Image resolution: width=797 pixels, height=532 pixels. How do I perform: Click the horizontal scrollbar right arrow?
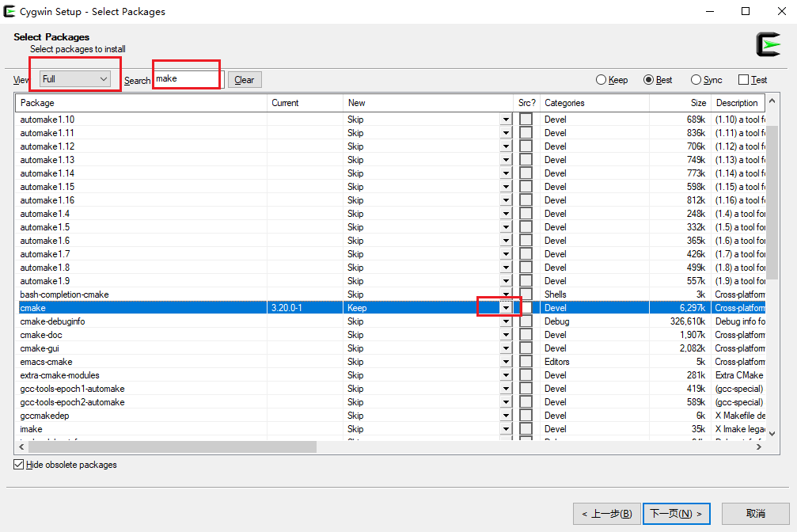(758, 447)
